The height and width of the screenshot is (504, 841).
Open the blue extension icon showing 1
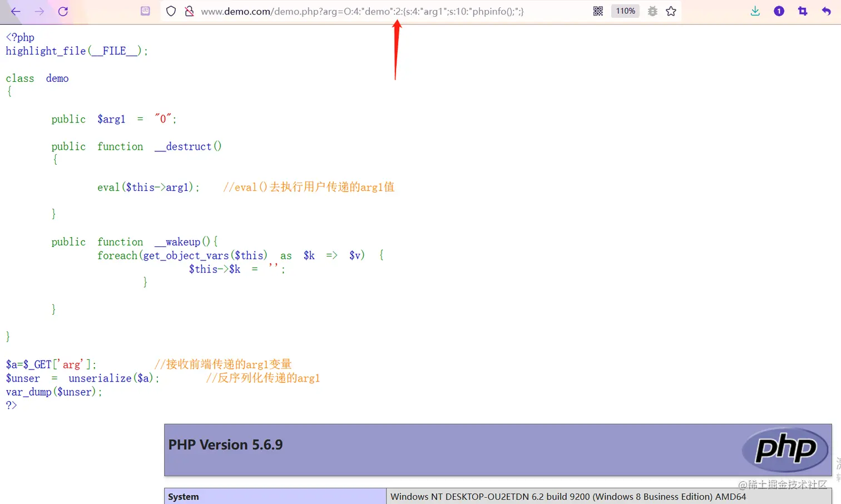[779, 11]
